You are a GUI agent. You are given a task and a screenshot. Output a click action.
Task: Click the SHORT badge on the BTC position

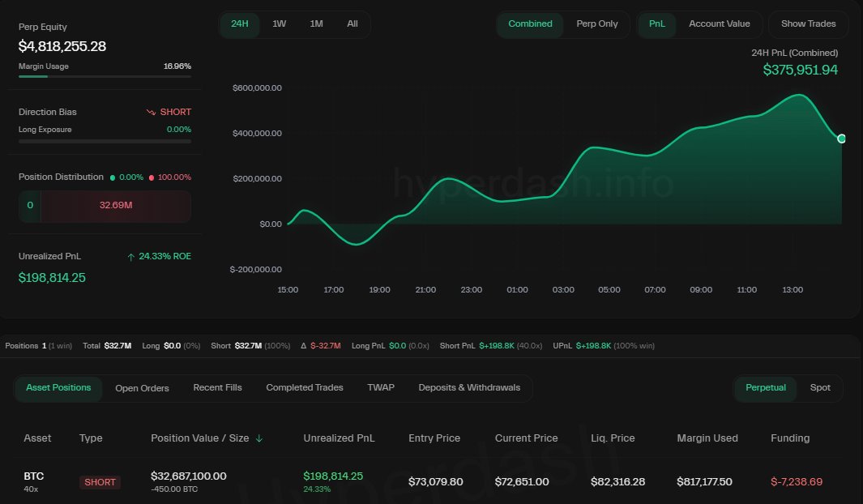pyautogui.click(x=100, y=482)
